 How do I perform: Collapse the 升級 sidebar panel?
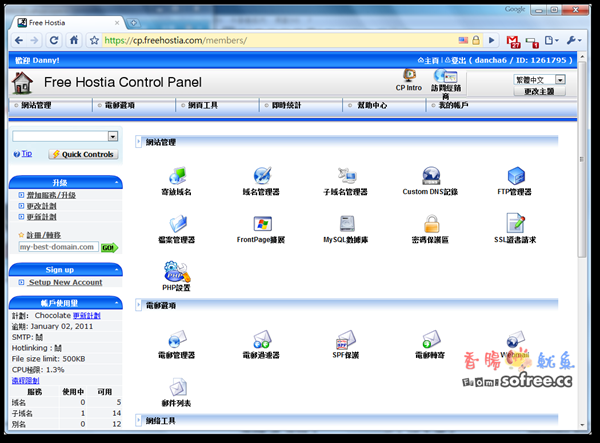116,183
